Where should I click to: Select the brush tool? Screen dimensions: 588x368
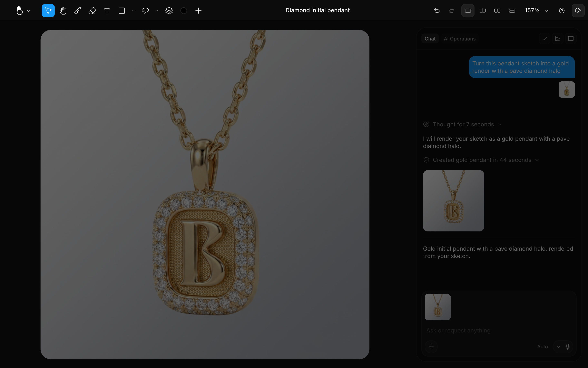[78, 10]
